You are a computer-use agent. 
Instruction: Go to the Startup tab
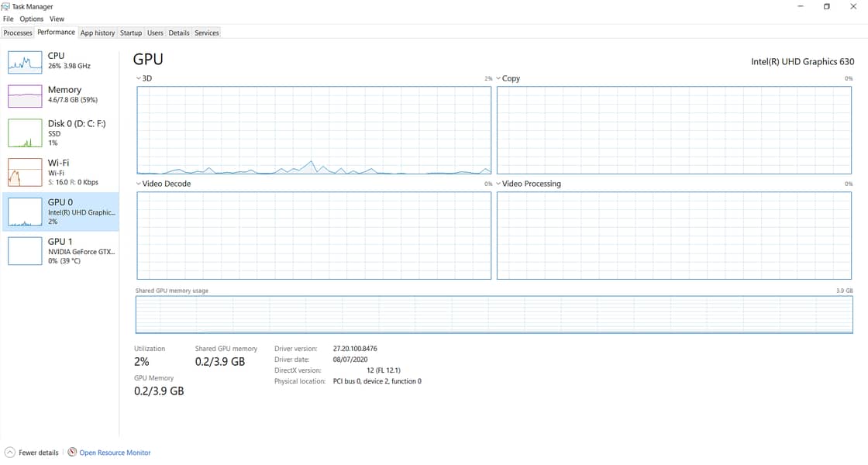point(131,33)
